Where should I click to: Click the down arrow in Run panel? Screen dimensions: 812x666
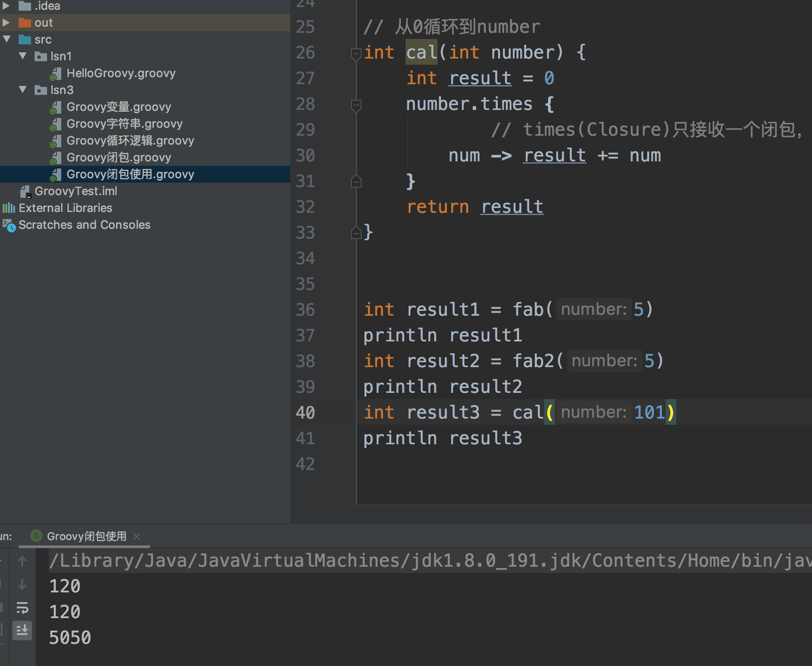point(22,585)
